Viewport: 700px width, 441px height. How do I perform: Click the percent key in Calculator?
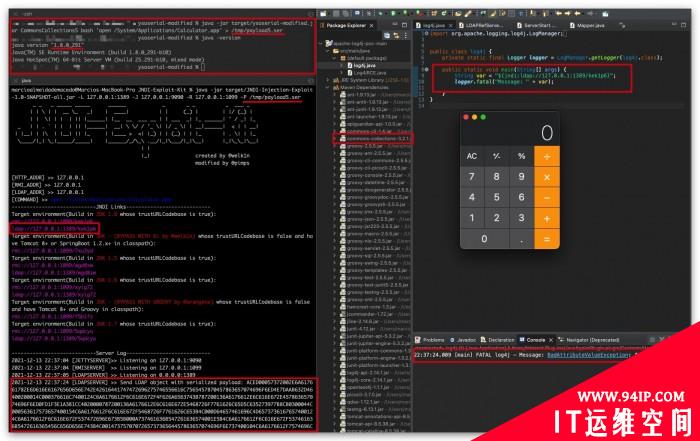click(521, 156)
